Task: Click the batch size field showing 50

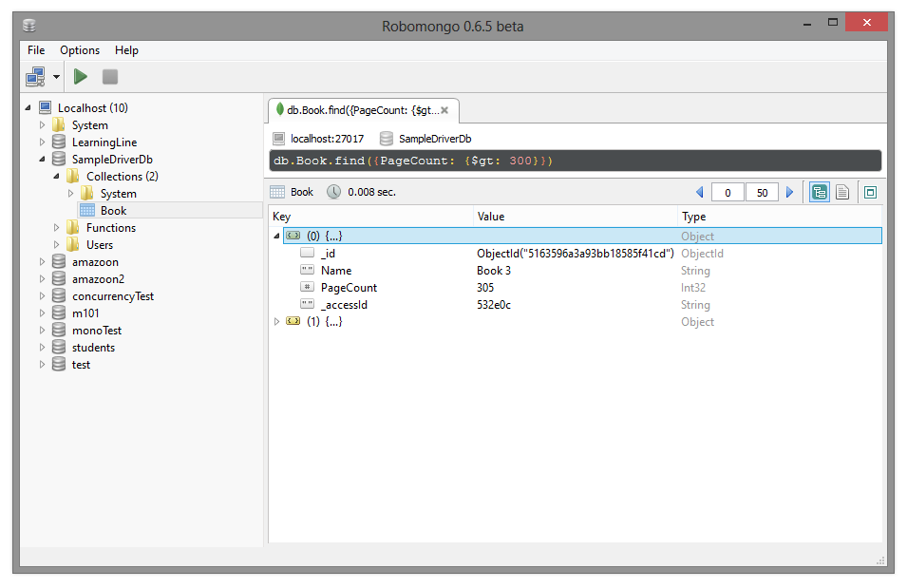Action: [762, 193]
